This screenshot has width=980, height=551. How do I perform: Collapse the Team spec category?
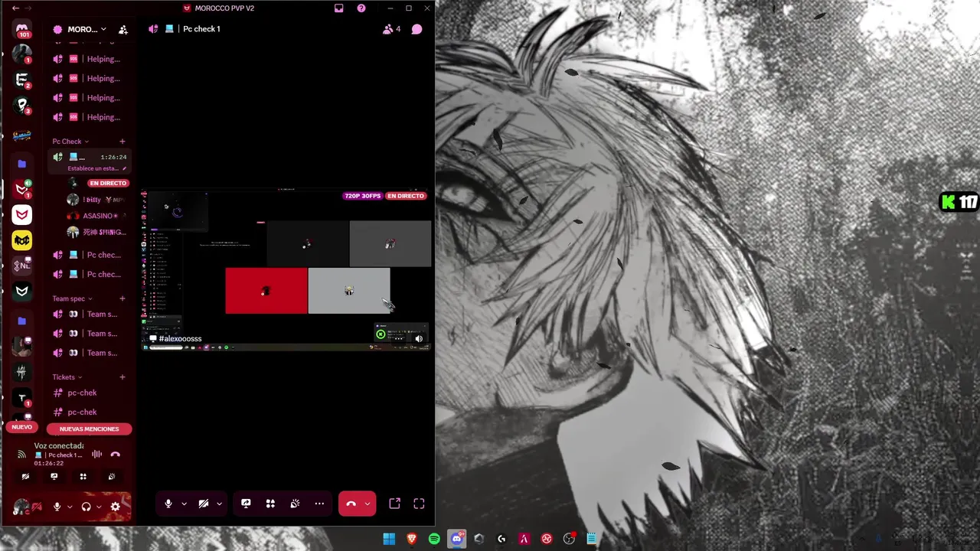click(72, 298)
